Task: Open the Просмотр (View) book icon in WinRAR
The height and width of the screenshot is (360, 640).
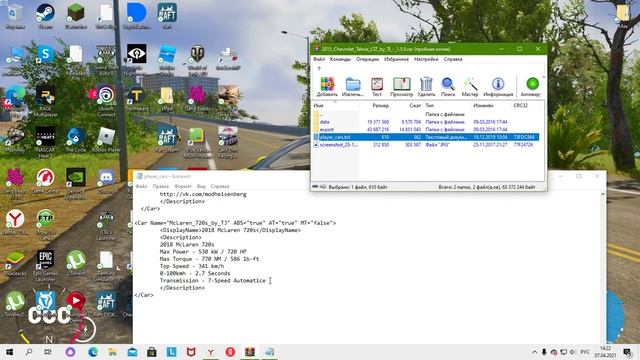Action: click(401, 87)
